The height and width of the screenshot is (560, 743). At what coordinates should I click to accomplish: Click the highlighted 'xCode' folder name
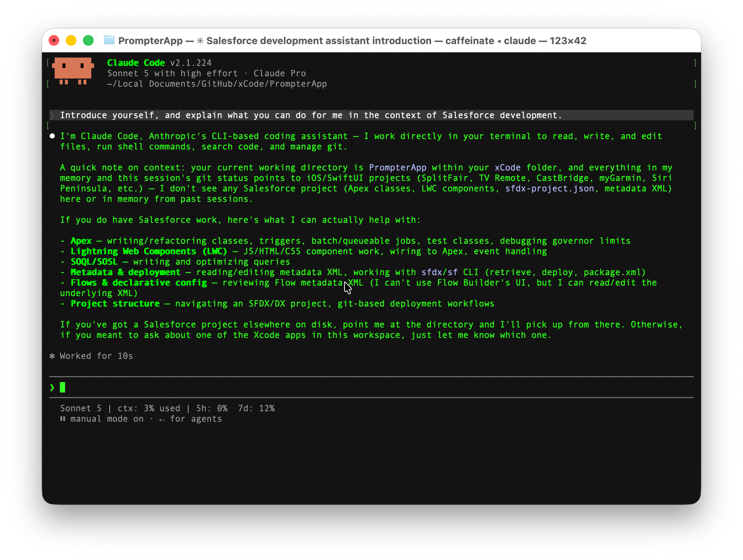coord(508,167)
